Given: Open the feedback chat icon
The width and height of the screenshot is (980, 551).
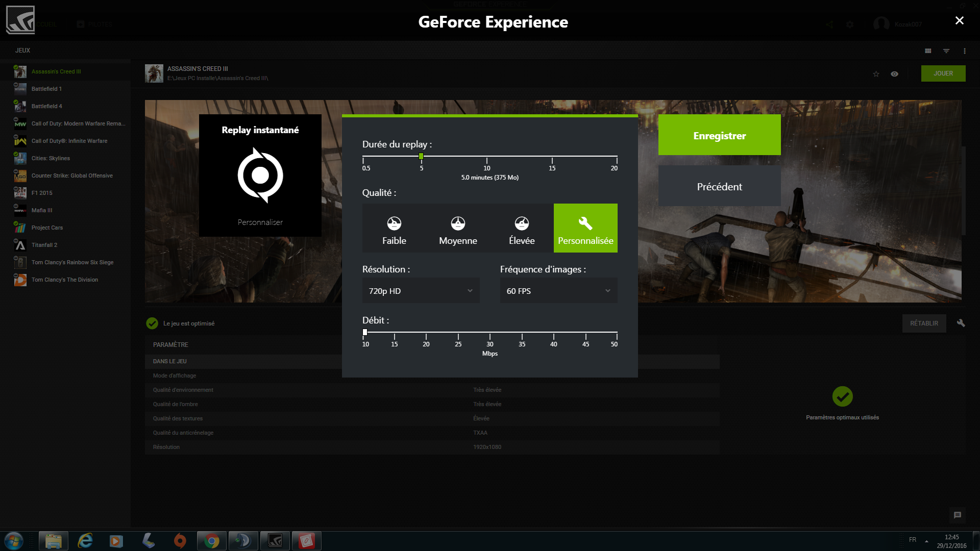Looking at the screenshot, I should 958,515.
